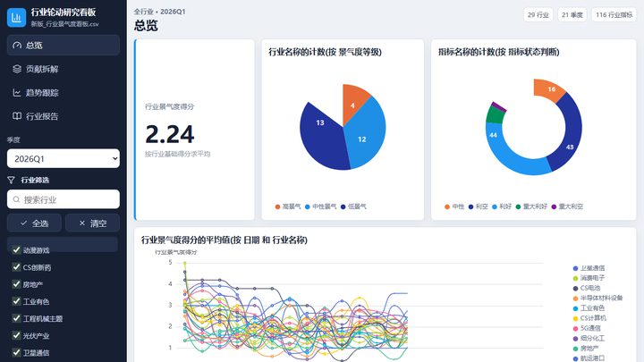Uncheck the 光伏产业 checkbox

[16, 335]
